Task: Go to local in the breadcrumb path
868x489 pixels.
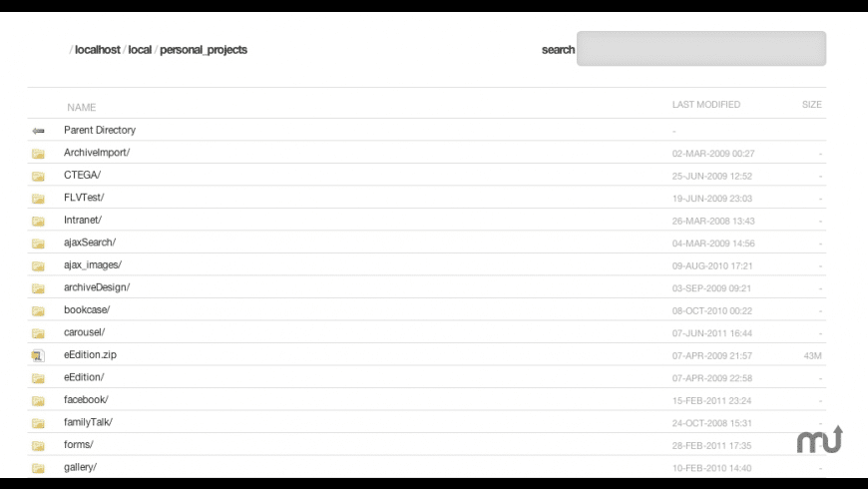Action: pos(140,50)
